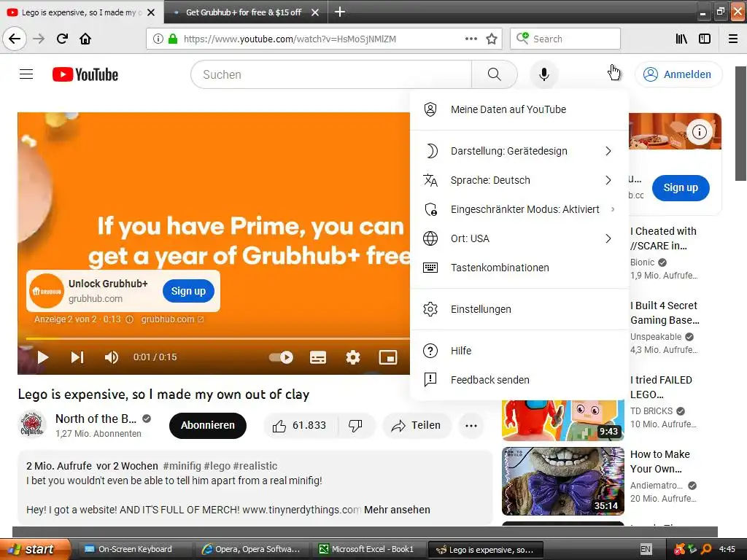Click the search magnifier button on YouTube
747x560 pixels.
point(494,74)
